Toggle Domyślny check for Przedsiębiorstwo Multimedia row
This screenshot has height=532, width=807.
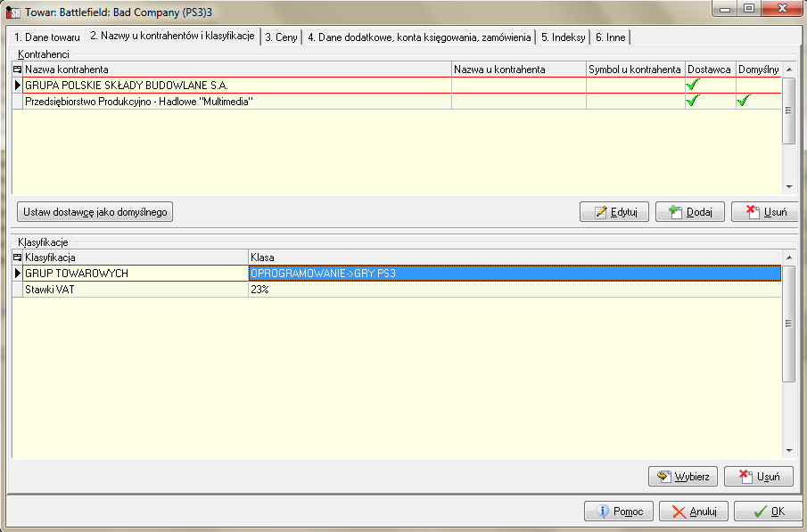pos(744,101)
